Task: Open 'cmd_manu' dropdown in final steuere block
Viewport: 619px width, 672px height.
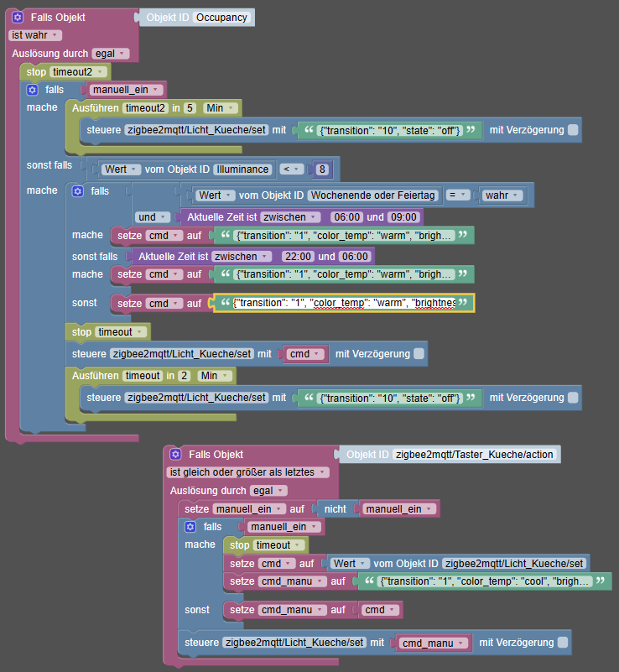Action: point(434,643)
